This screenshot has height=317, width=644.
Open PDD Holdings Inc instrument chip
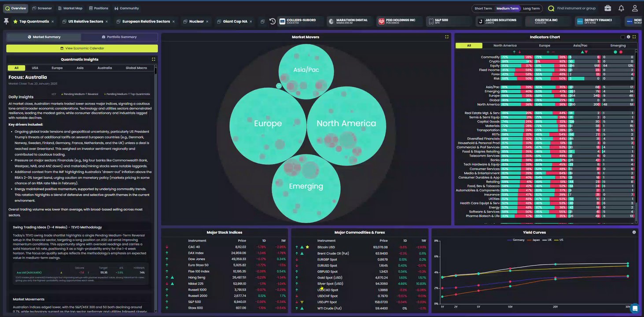coord(400,21)
